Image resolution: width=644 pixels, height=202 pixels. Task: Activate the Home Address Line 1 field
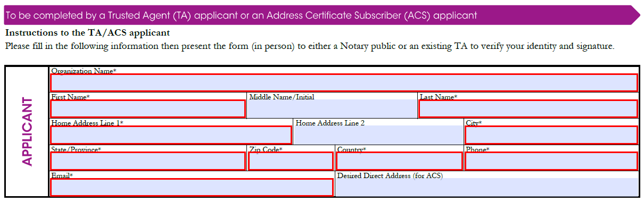coord(171,135)
